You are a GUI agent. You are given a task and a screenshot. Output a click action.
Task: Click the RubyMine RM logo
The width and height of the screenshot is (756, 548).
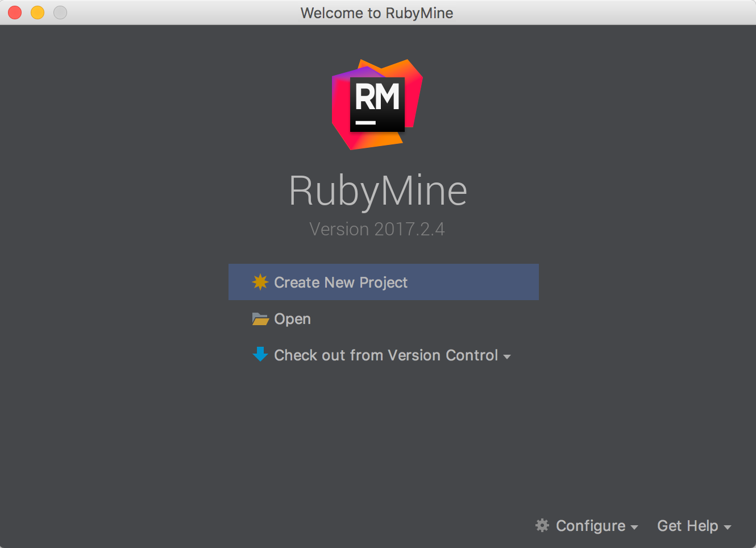coord(377,105)
